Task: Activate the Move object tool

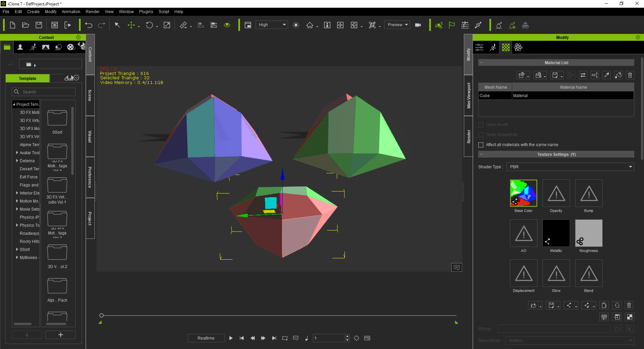Action: coord(131,25)
